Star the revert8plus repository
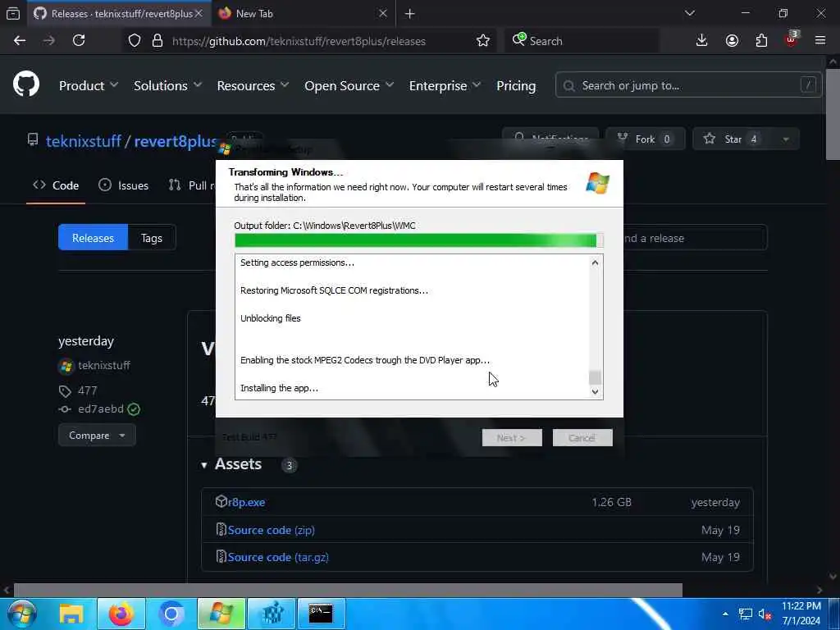 [733, 139]
